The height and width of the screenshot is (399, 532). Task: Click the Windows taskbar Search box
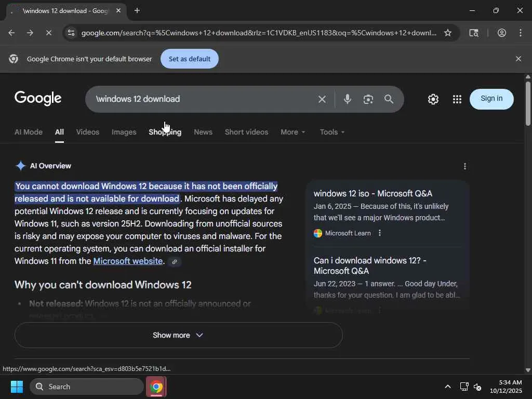(87, 387)
